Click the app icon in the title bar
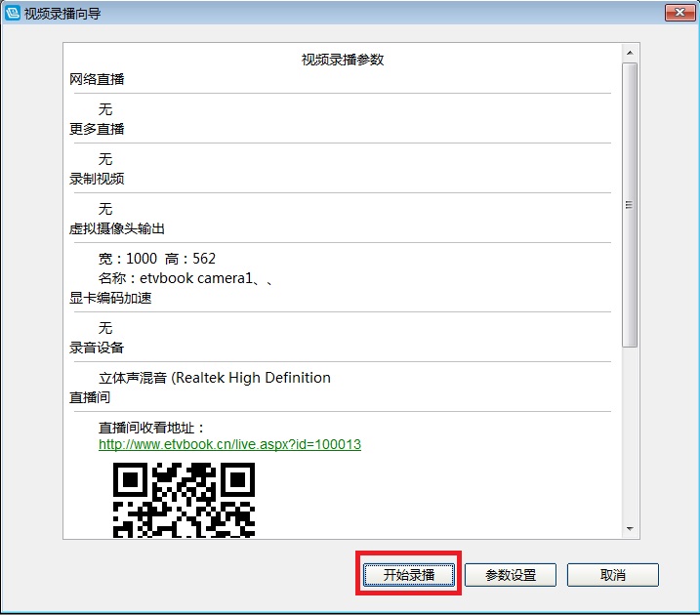The width and height of the screenshot is (700, 615). coord(13,13)
